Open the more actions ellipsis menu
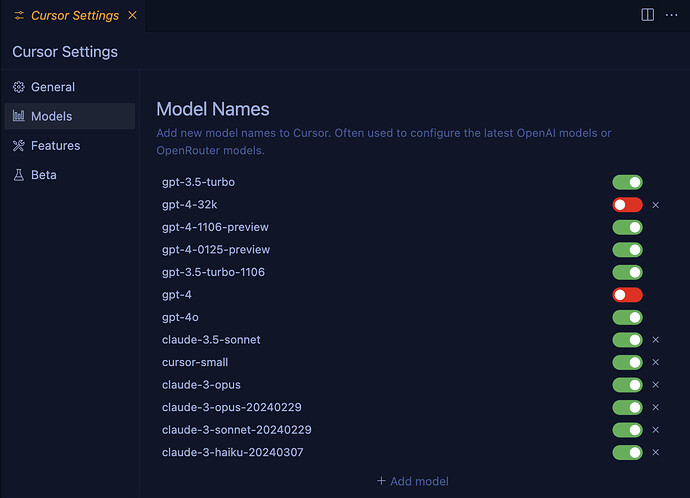 coord(672,15)
